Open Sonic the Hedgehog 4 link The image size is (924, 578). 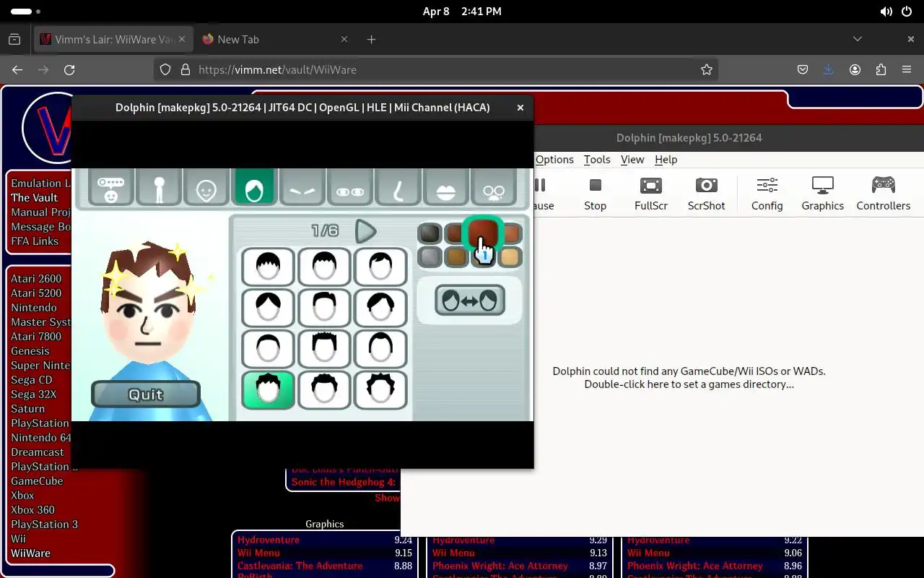pos(344,482)
